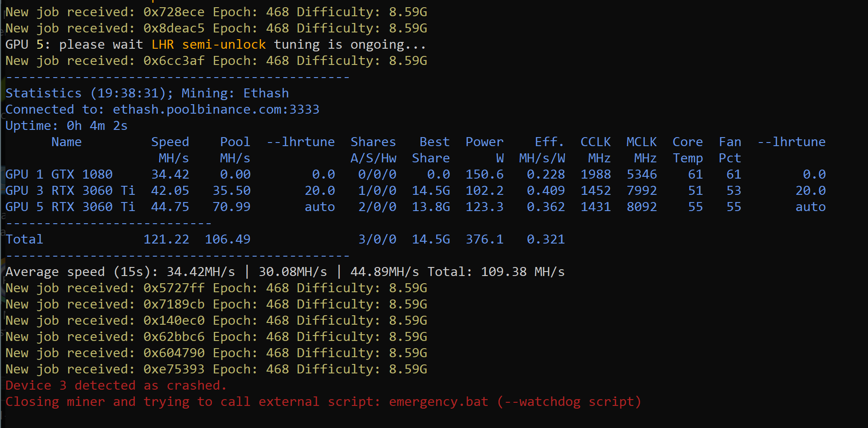
Task: Click the Statistics (19:38:31) heading
Action: (89, 93)
